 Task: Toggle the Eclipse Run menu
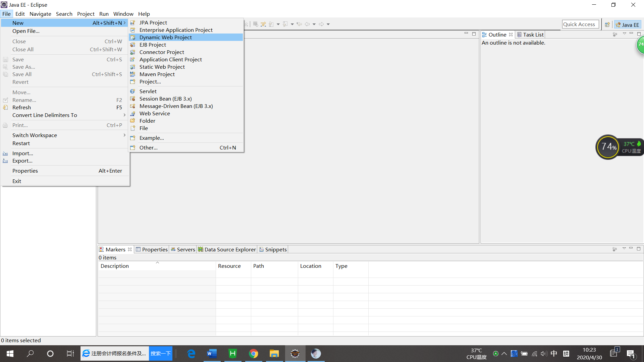click(x=104, y=14)
